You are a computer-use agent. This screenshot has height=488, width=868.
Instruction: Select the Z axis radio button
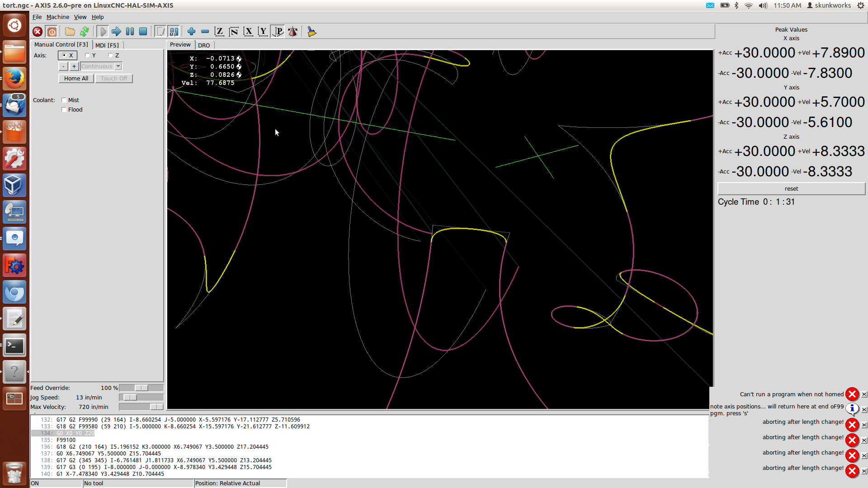(113, 55)
